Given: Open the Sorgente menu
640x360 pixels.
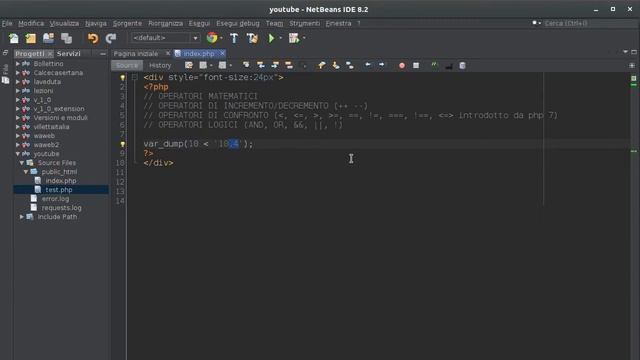Looking at the screenshot, I should click(127, 24).
